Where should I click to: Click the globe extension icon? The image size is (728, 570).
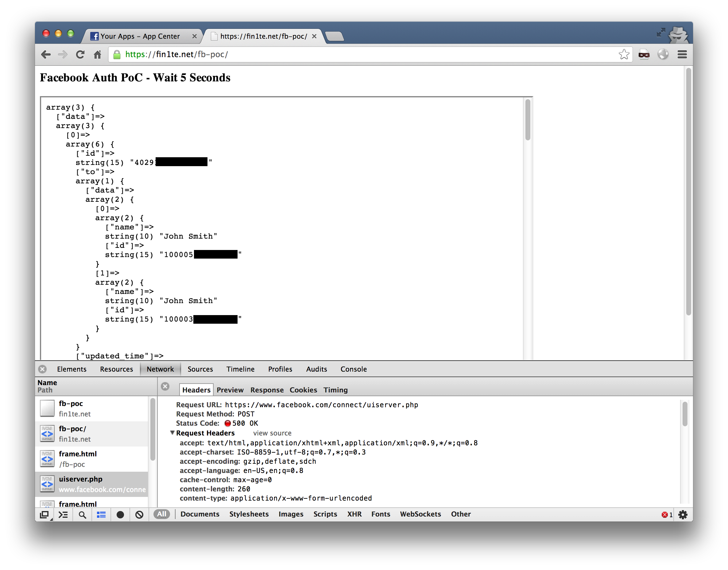663,54
